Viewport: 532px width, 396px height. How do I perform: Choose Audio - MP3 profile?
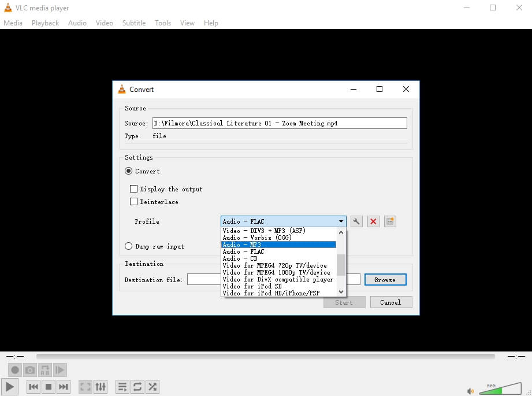pos(278,245)
